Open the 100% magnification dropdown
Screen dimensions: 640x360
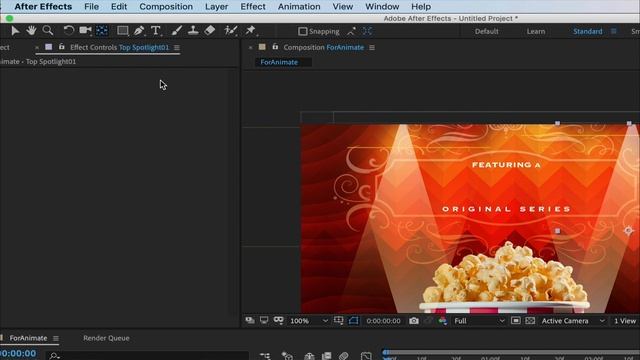coord(309,321)
